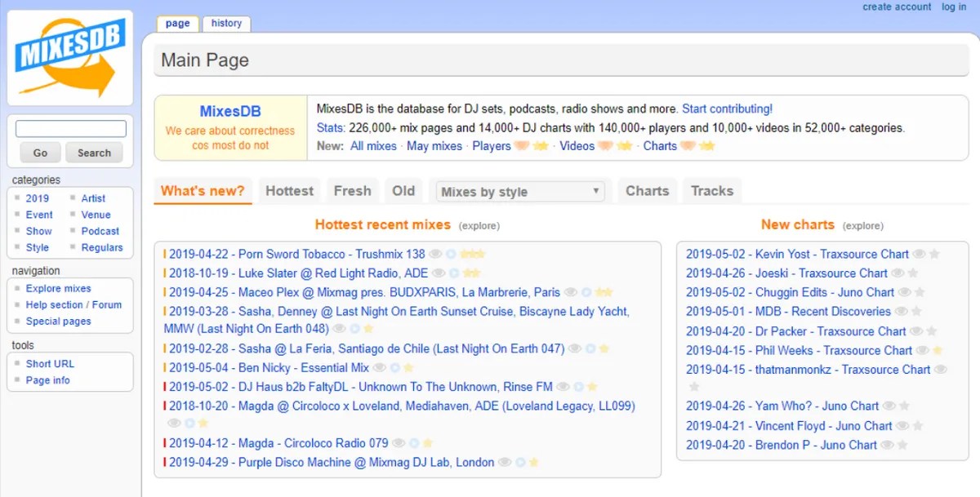Image resolution: width=980 pixels, height=497 pixels.
Task: Click the log in link
Action: coord(954,7)
